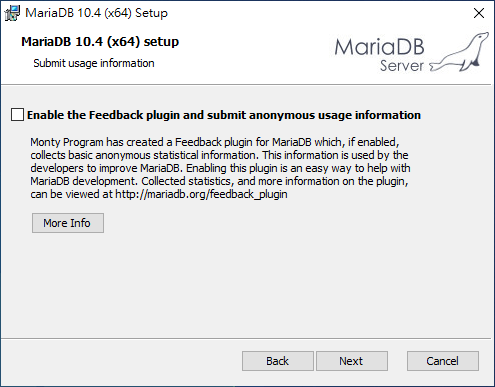The height and width of the screenshot is (387, 495).
Task: Click the 'Enable the Feedback plugin' label text
Action: tap(224, 115)
